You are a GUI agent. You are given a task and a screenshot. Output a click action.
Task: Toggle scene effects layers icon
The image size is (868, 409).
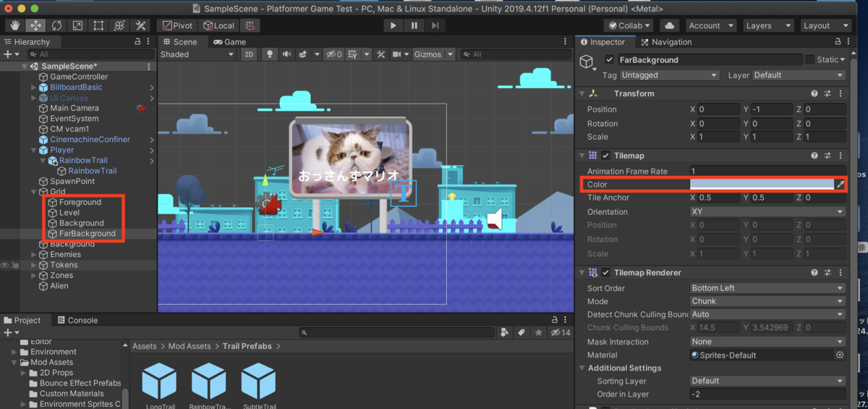305,54
